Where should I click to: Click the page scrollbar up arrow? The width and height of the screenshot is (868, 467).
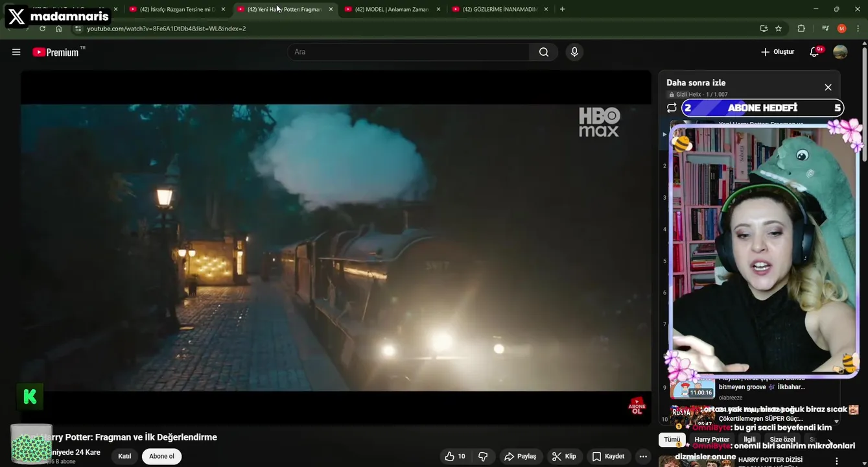pyautogui.click(x=864, y=43)
